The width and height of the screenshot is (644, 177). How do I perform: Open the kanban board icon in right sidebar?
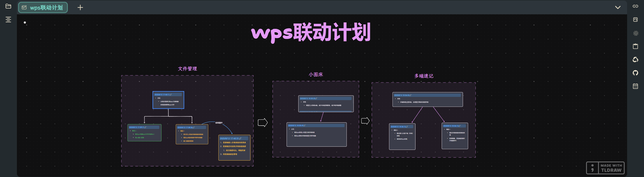635,20
